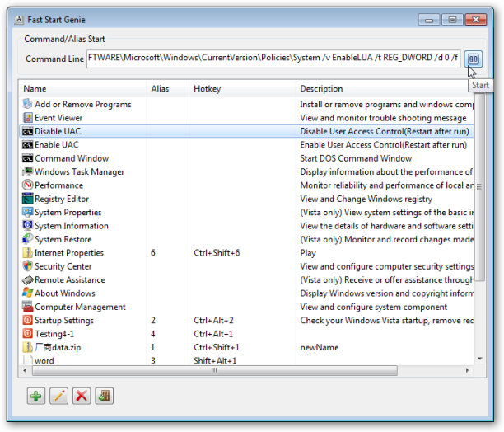Click the horizontal scrollbar right arrow
504x432 pixels.
pos(468,370)
